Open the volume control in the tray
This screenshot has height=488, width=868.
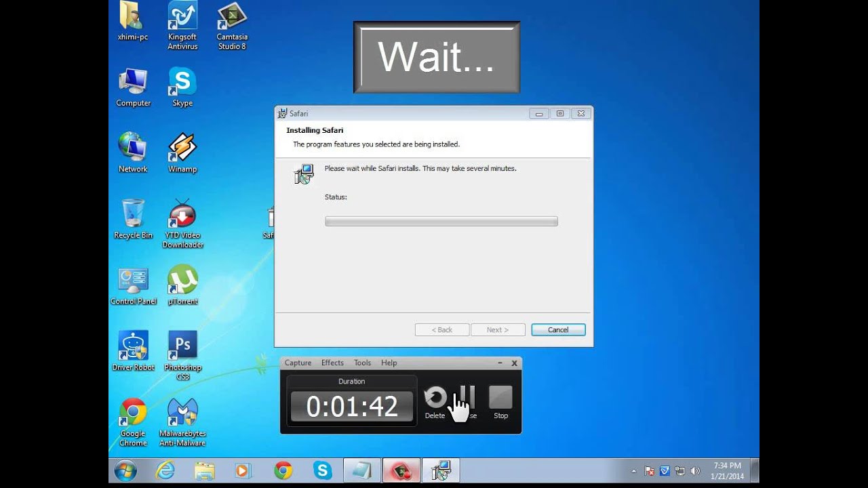[x=695, y=471]
